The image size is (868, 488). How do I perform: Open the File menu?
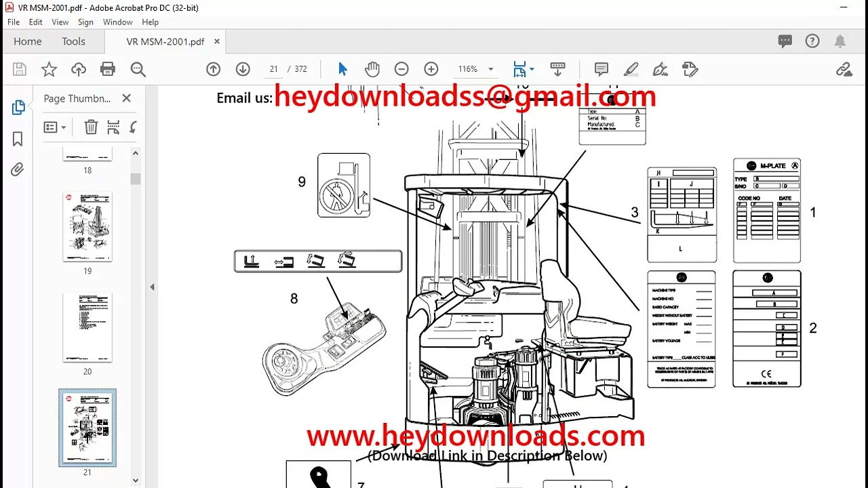coord(14,22)
